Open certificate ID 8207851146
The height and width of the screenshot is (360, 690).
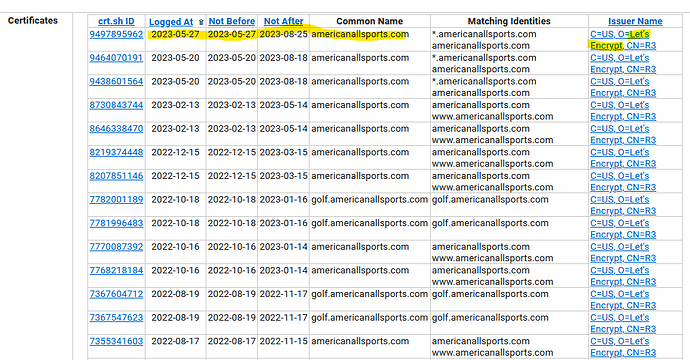pos(116,176)
